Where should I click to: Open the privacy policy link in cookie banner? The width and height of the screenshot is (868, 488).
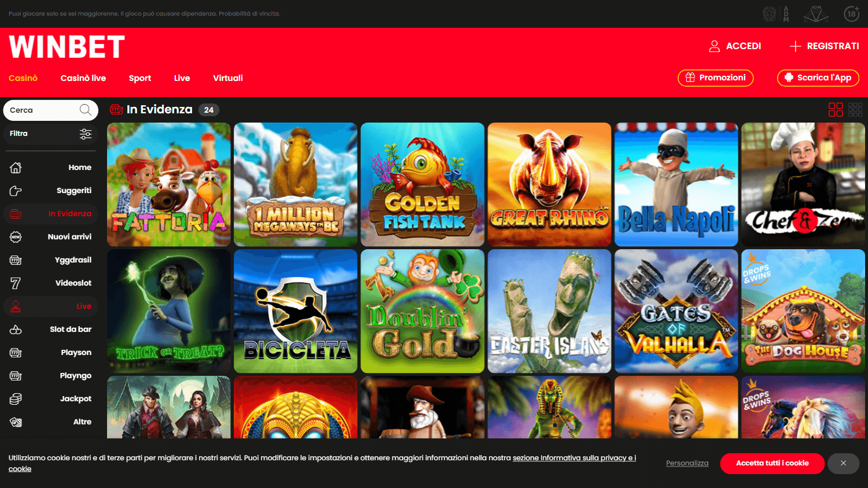574,457
